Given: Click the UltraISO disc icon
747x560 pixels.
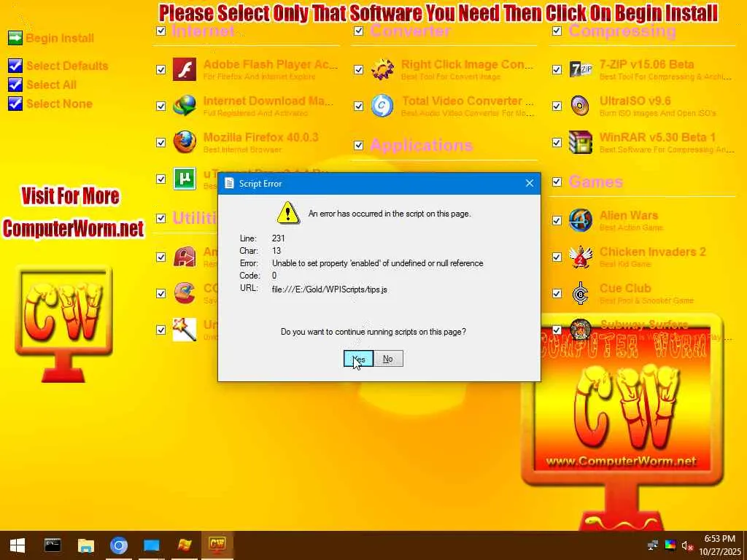Looking at the screenshot, I should [x=580, y=106].
